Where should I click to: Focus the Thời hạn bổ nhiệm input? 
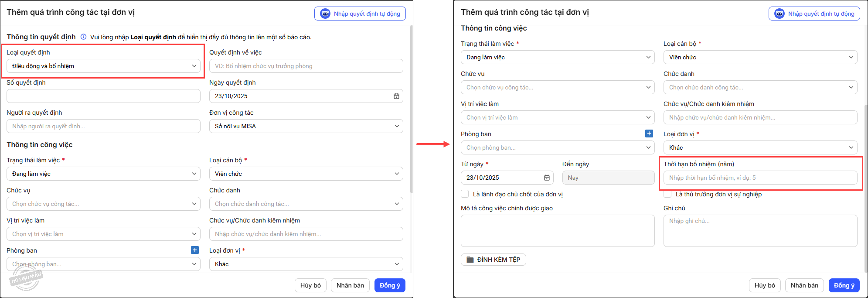coord(760,178)
